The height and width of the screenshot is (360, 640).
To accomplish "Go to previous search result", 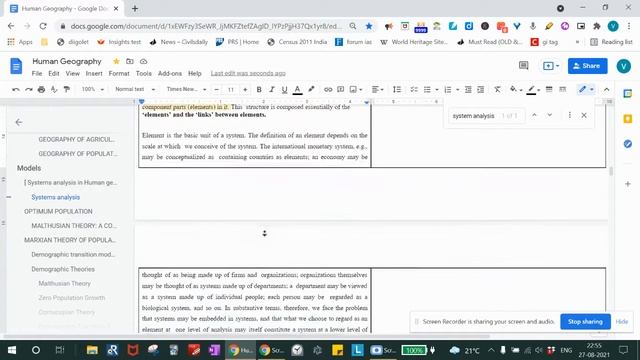I will coord(534,116).
